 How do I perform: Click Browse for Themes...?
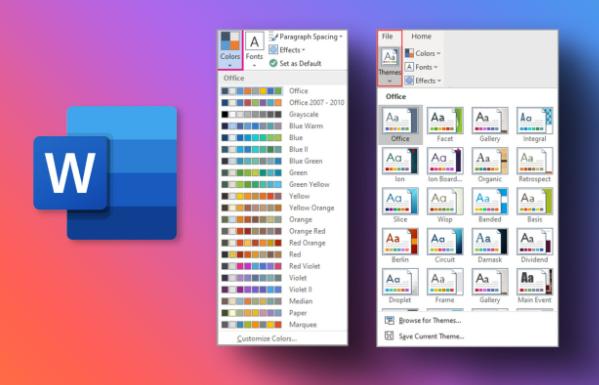click(423, 320)
